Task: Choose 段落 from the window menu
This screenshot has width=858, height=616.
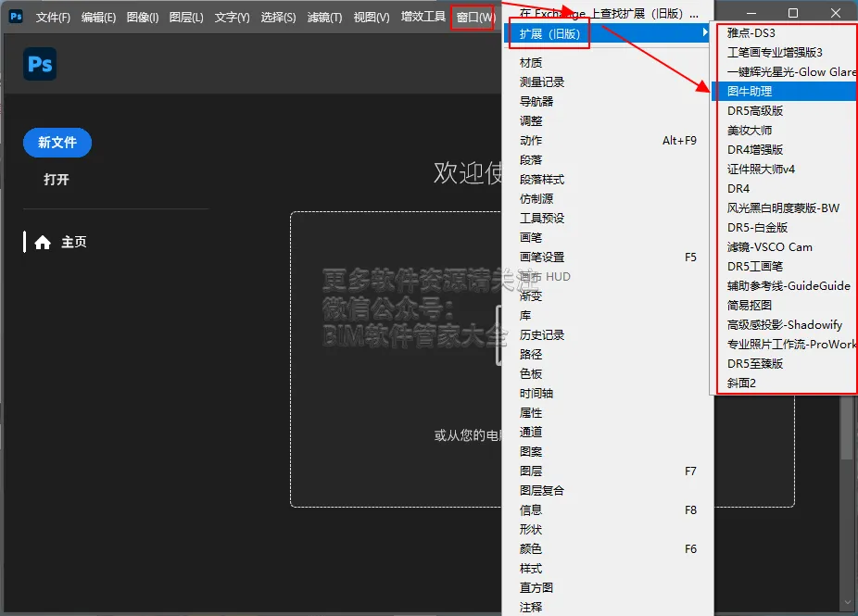Action: (x=608, y=160)
